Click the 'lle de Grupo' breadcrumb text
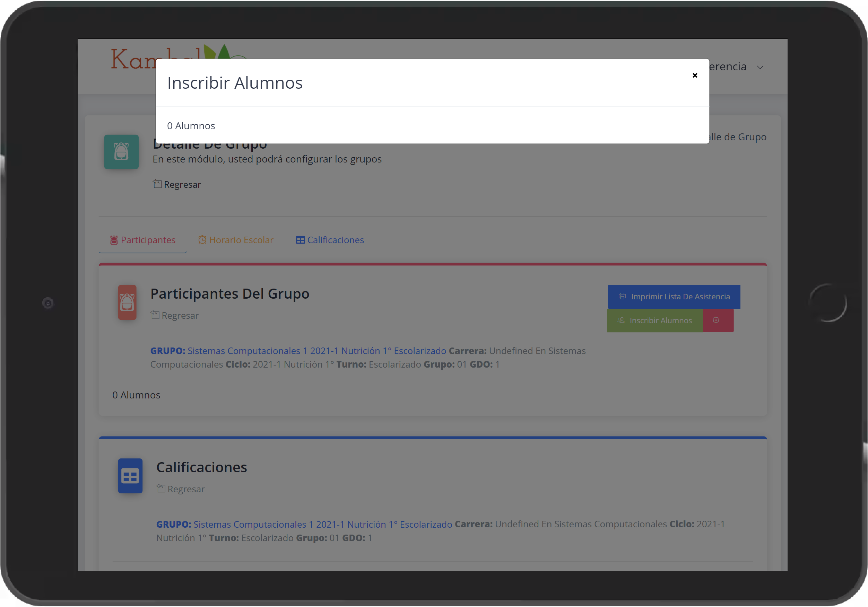Viewport: 868px width, 607px height. tap(738, 137)
